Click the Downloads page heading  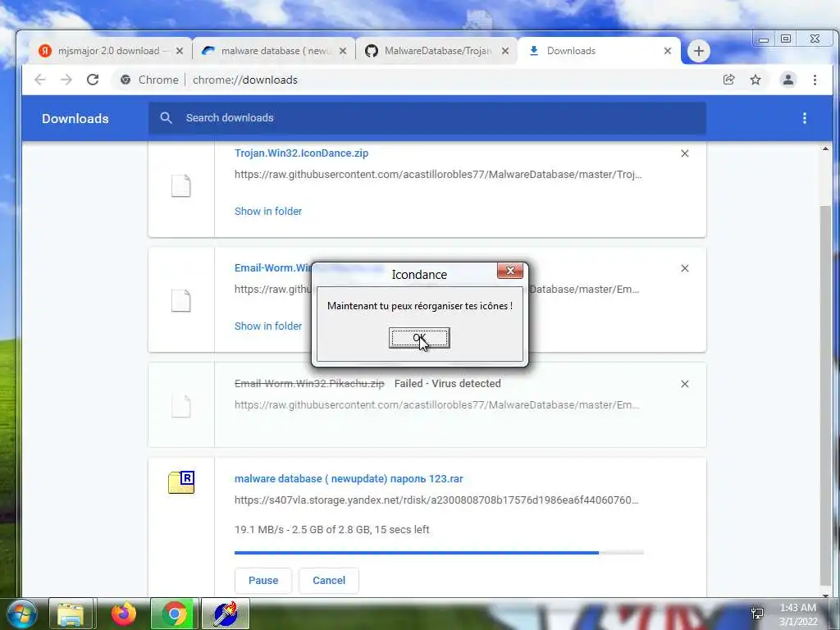tap(75, 118)
